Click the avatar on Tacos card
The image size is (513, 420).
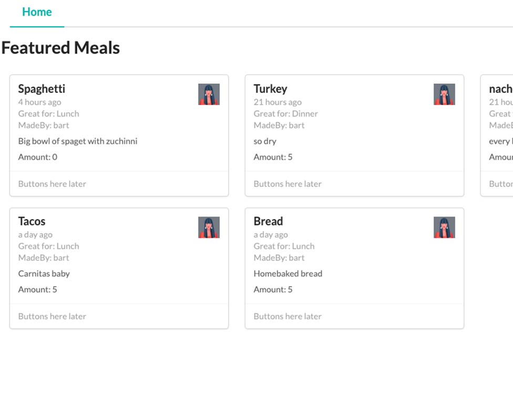209,227
